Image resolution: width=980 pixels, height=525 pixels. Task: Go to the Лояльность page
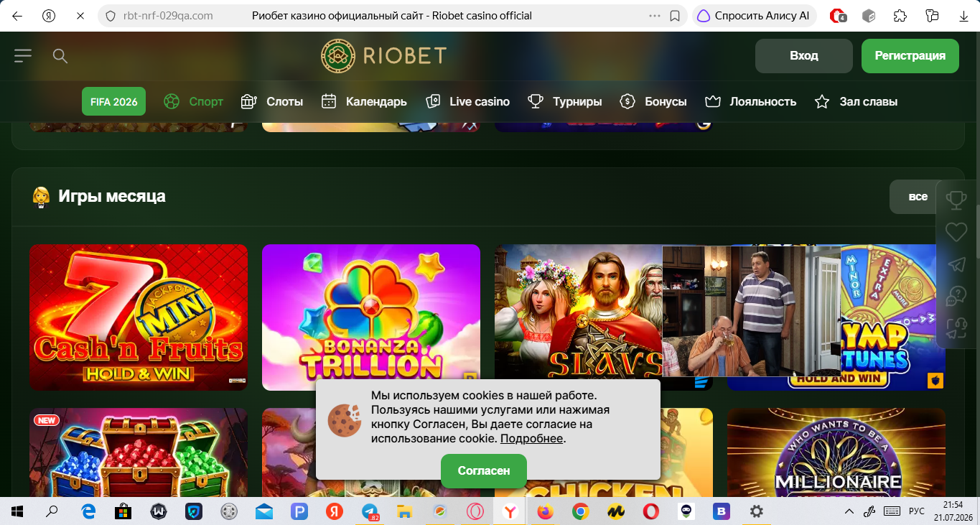point(750,101)
